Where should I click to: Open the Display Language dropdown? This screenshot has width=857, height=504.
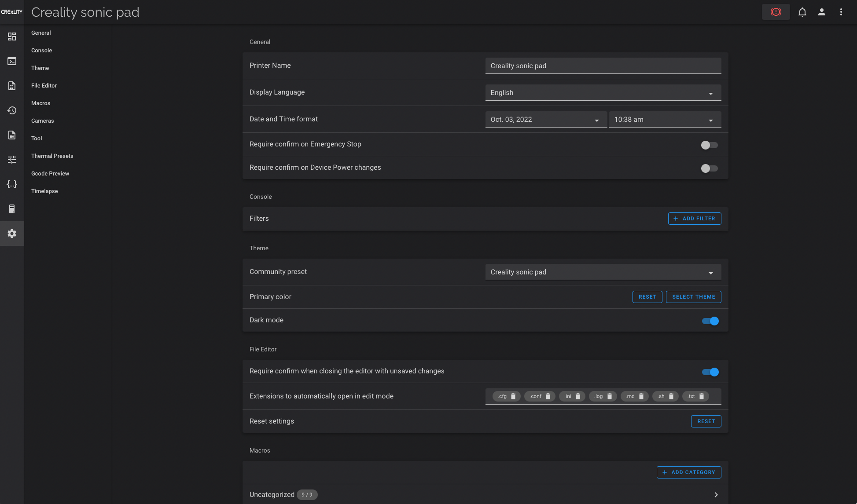[603, 92]
